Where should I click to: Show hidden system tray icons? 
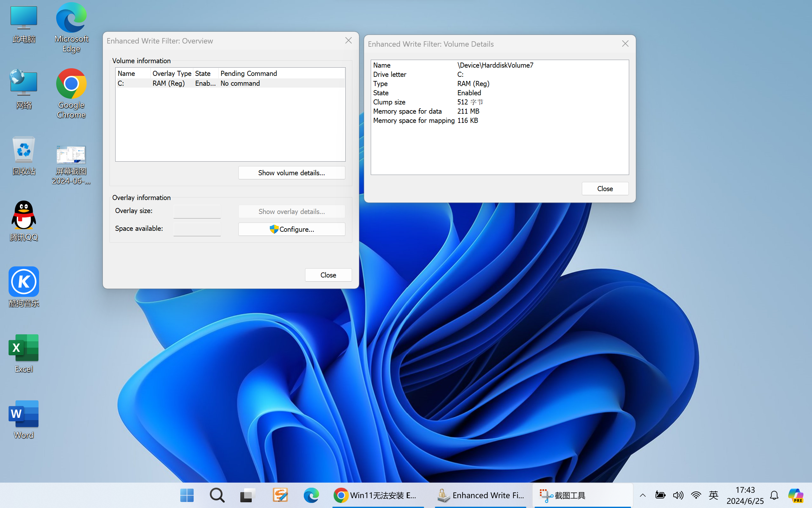coord(643,495)
